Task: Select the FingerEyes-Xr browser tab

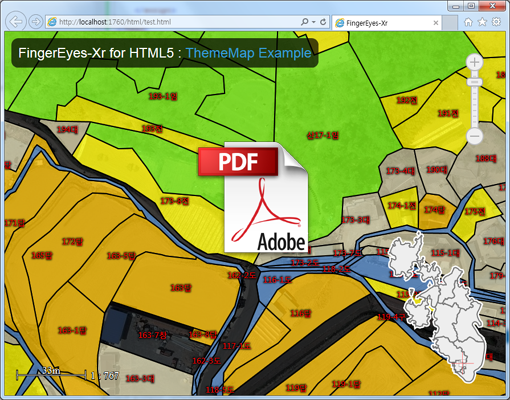Action: (x=387, y=23)
